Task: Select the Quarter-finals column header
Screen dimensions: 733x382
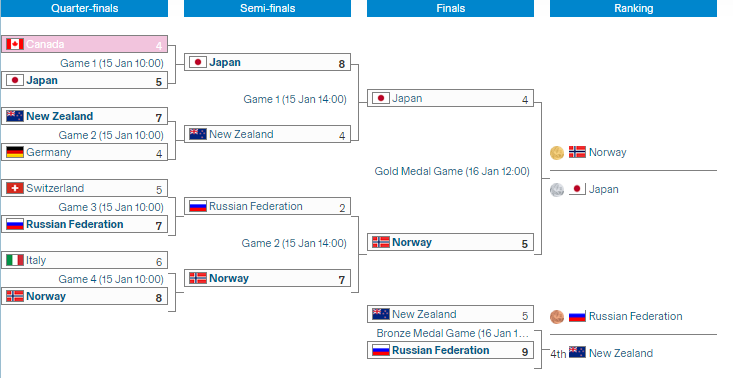Action: [x=84, y=8]
